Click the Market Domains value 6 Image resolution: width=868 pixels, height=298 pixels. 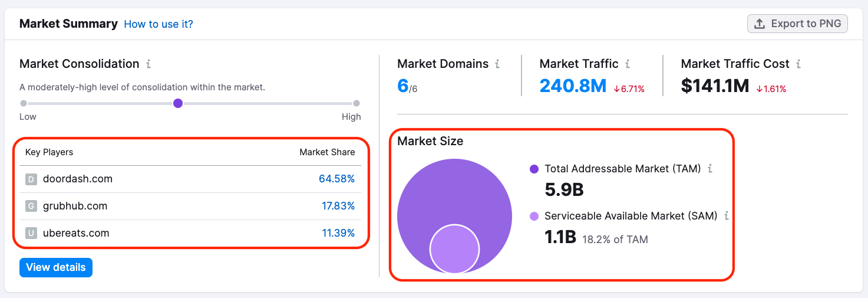click(x=403, y=86)
